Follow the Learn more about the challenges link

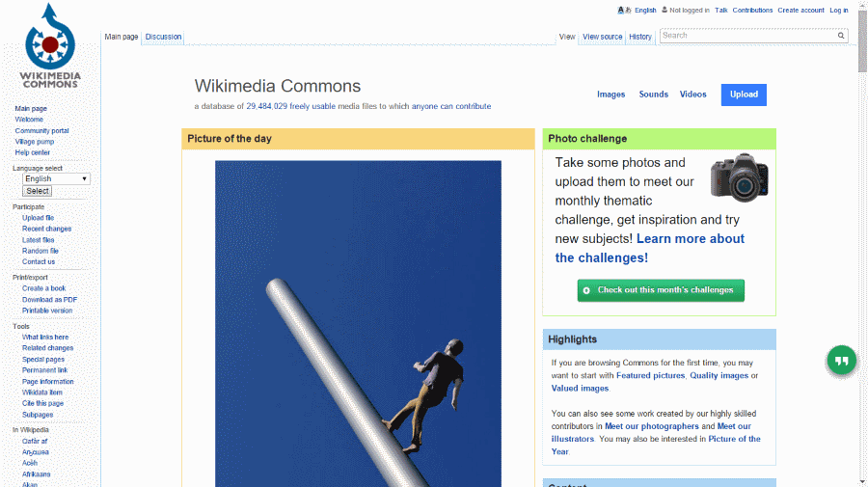tap(650, 248)
